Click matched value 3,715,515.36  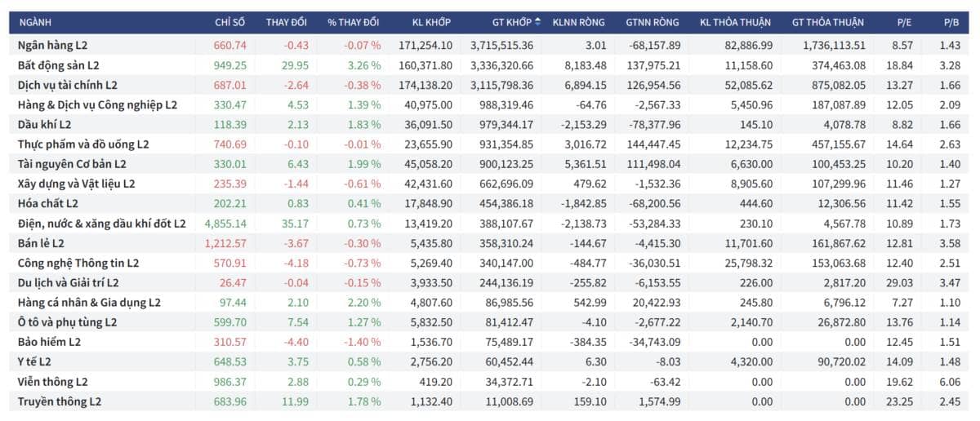[x=502, y=45]
